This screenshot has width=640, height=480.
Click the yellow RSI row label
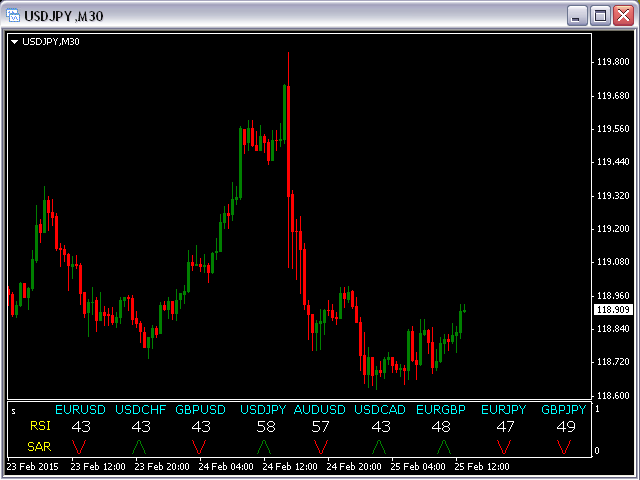pyautogui.click(x=40, y=426)
